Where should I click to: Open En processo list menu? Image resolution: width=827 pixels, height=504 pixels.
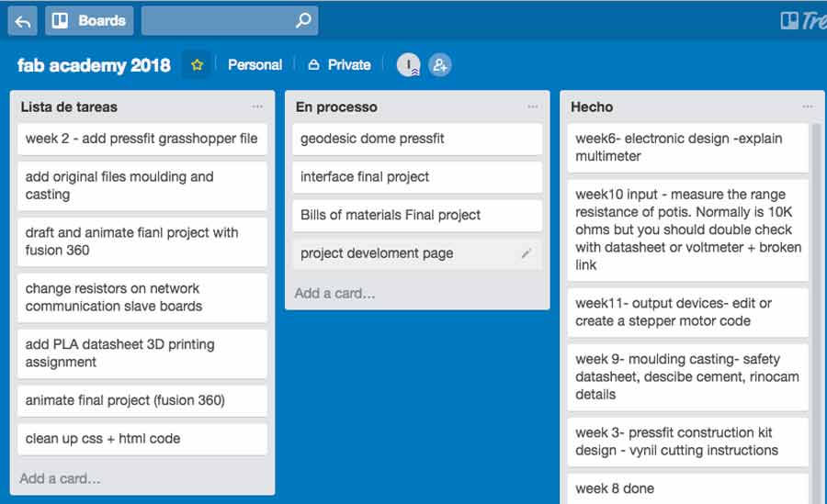(x=532, y=106)
